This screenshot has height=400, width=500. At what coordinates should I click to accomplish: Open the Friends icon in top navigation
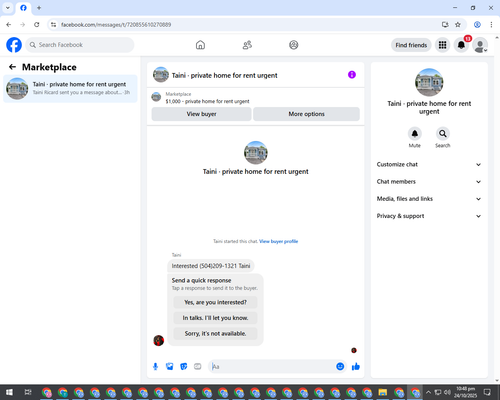[247, 45]
